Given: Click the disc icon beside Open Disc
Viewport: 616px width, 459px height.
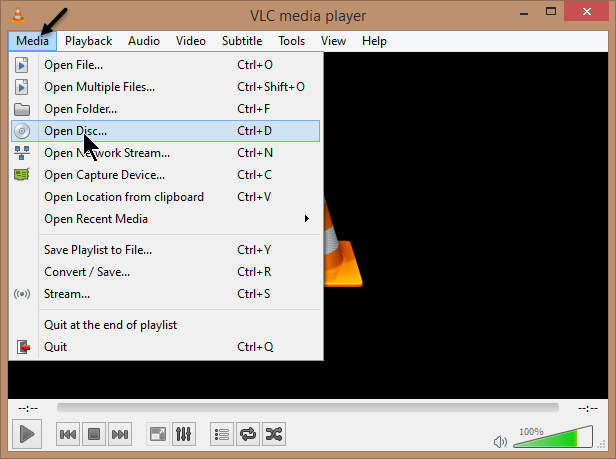Looking at the screenshot, I should (22, 131).
